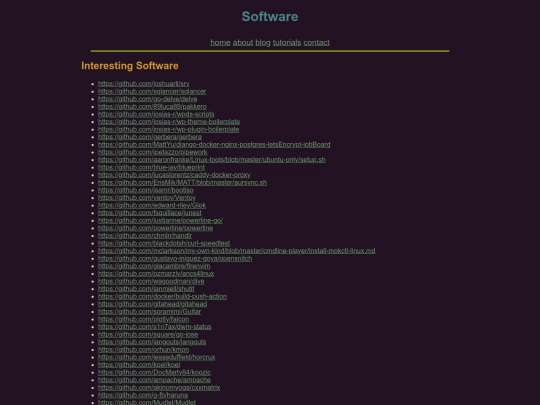Open the edward-riley/Glok link
The height and width of the screenshot is (405, 540).
pyautogui.click(x=152, y=205)
